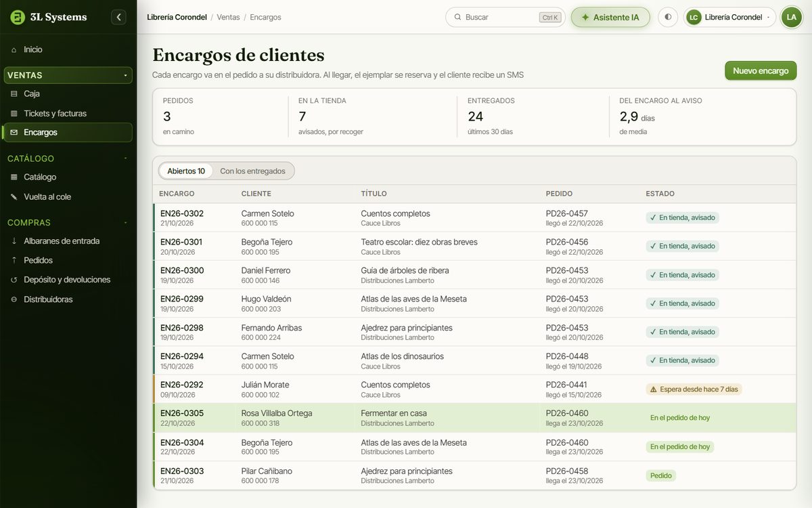The image size is (812, 508).
Task: Click the En el pedido de hoy badge for EN26-0304
Action: tap(679, 447)
